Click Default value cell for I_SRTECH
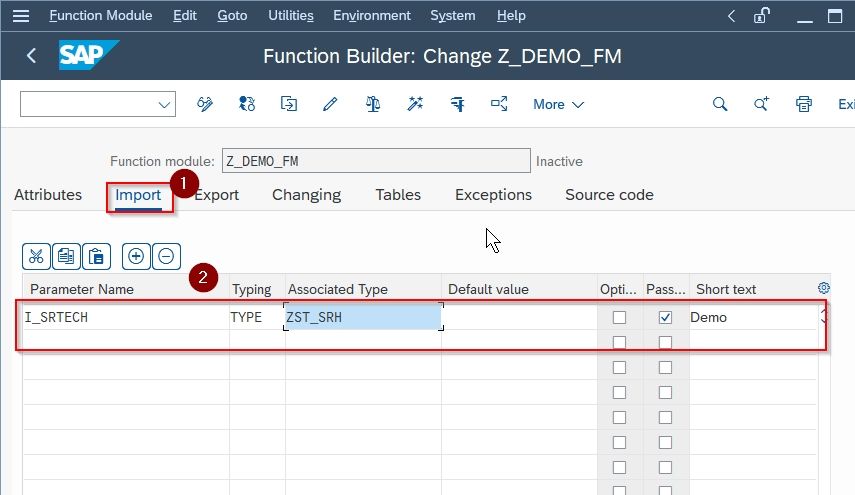The width and height of the screenshot is (855, 495). coord(520,317)
